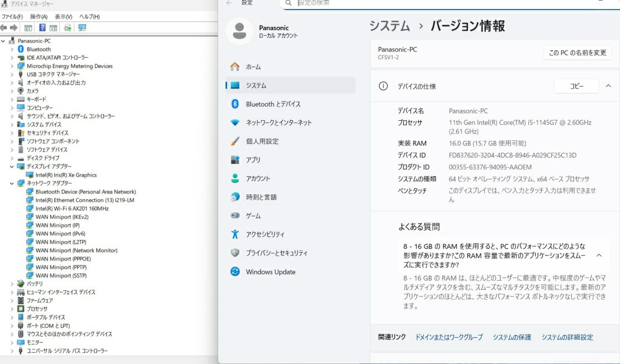620x364 pixels.
Task: Select 個人用設定 in the sidebar
Action: pyautogui.click(x=262, y=141)
